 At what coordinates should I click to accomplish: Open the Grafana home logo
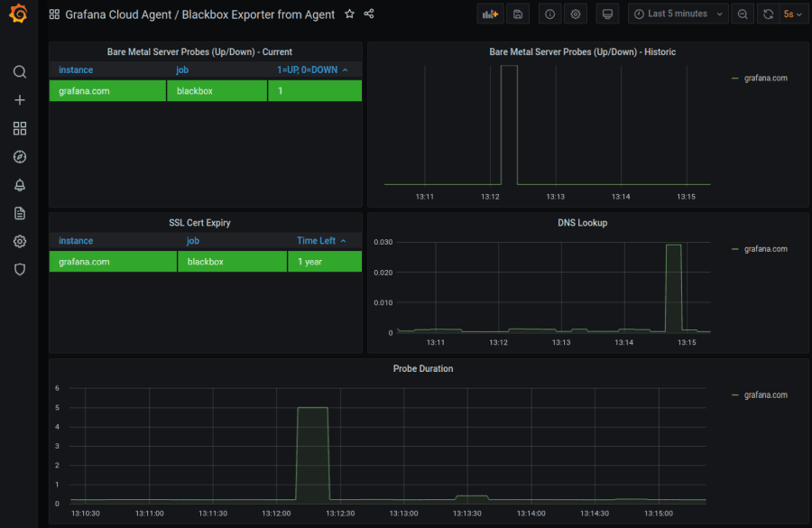point(19,14)
